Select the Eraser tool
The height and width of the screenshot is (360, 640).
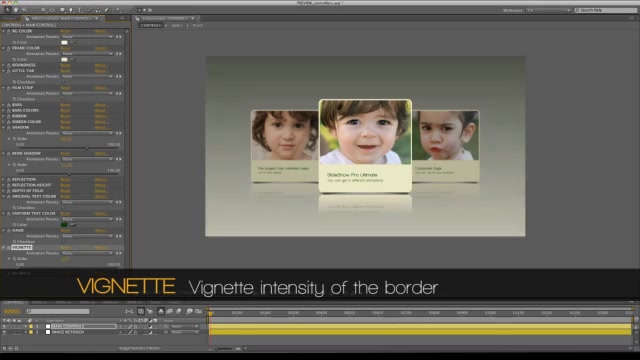[x=107, y=10]
